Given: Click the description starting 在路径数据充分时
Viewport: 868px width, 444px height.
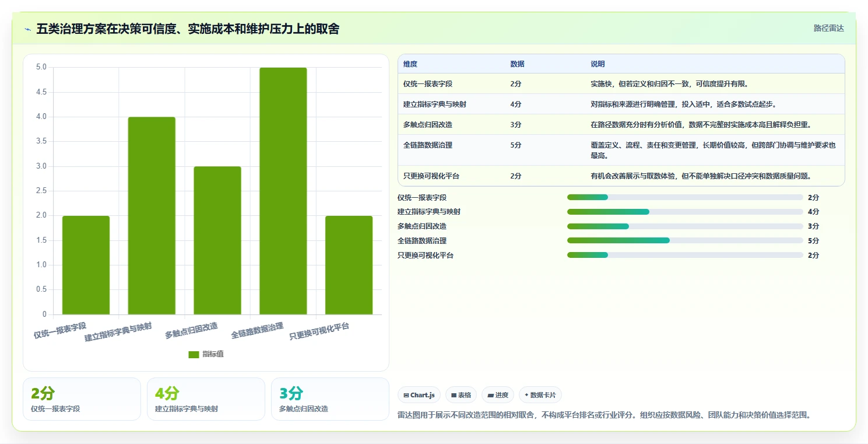Looking at the screenshot, I should 701,125.
